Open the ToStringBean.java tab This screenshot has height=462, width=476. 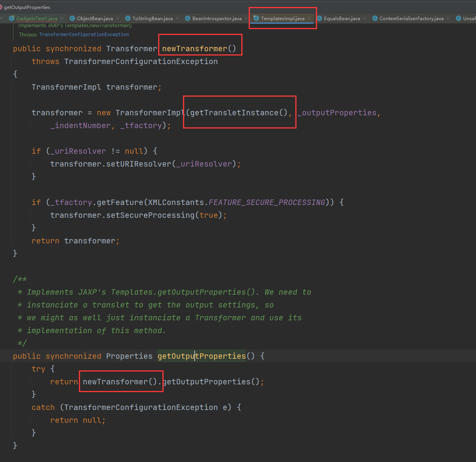coord(153,18)
